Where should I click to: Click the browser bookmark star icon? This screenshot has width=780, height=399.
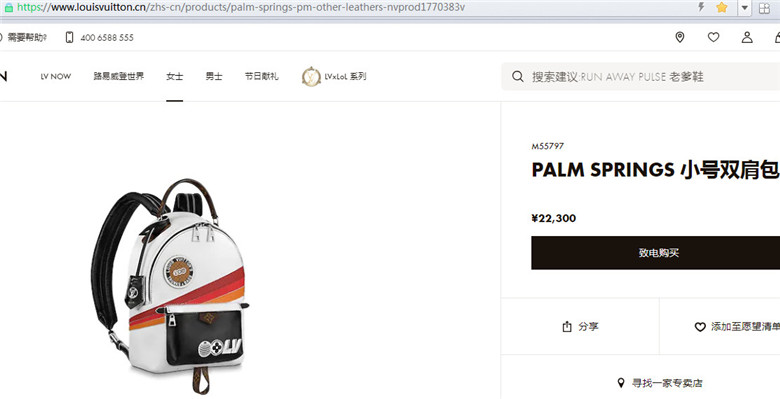pyautogui.click(x=722, y=7)
